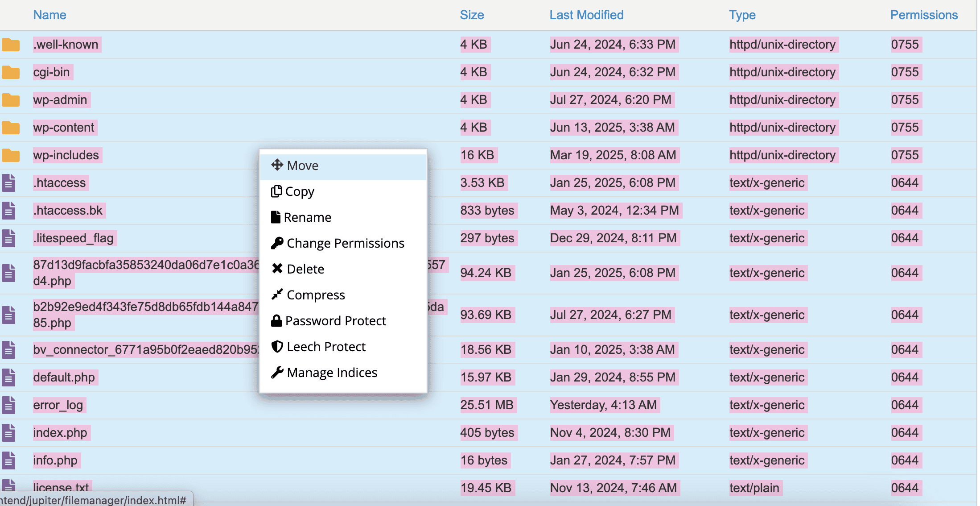Select the .htaccess.bk file name
Screen dimensions: 980x506
coord(68,211)
